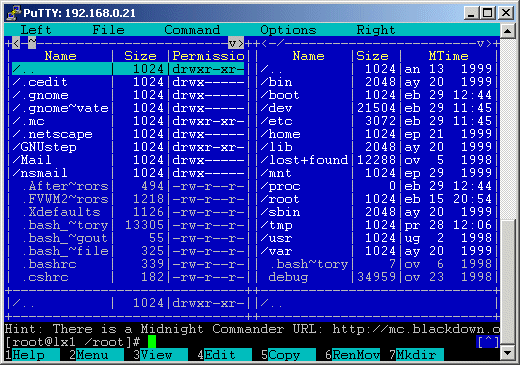Select the /var directory in right panel

(376, 251)
